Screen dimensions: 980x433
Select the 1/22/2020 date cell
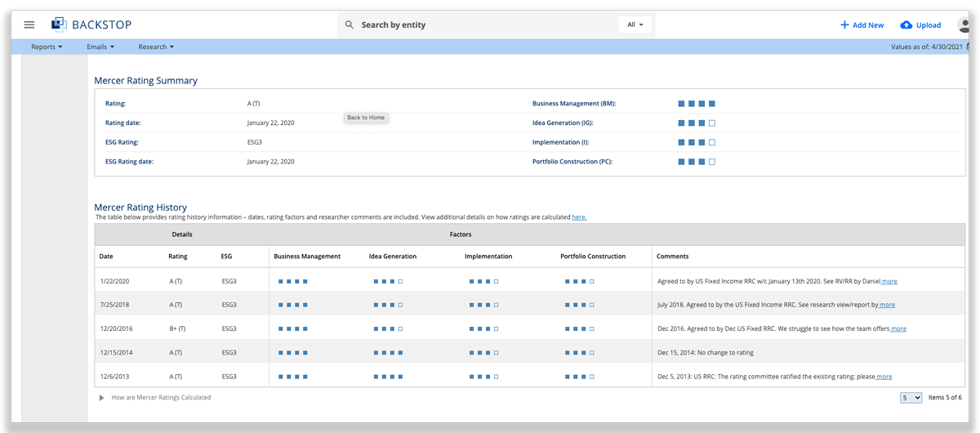114,281
